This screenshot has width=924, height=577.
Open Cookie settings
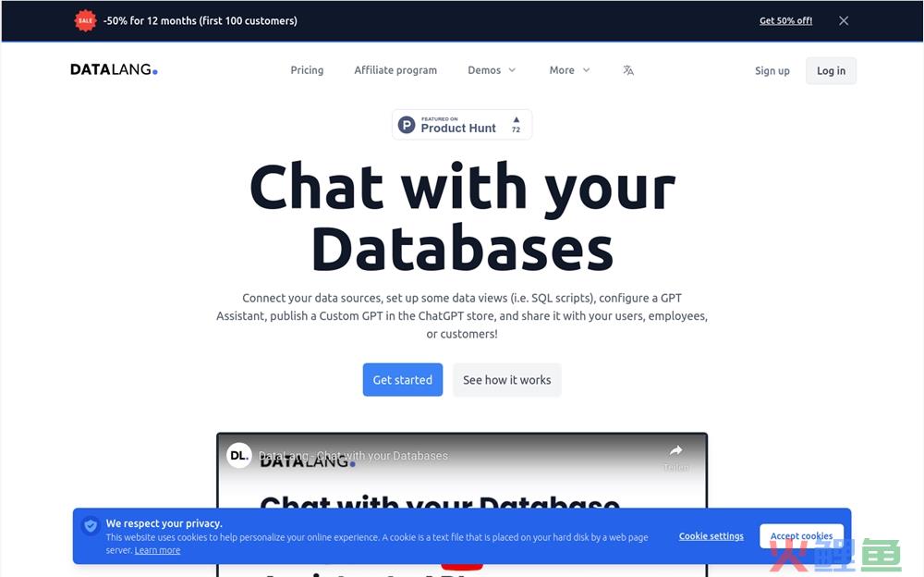point(711,536)
